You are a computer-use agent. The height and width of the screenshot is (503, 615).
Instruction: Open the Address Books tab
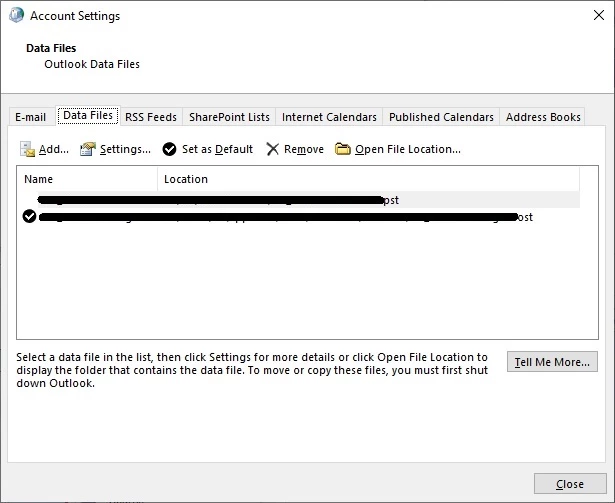tap(543, 117)
